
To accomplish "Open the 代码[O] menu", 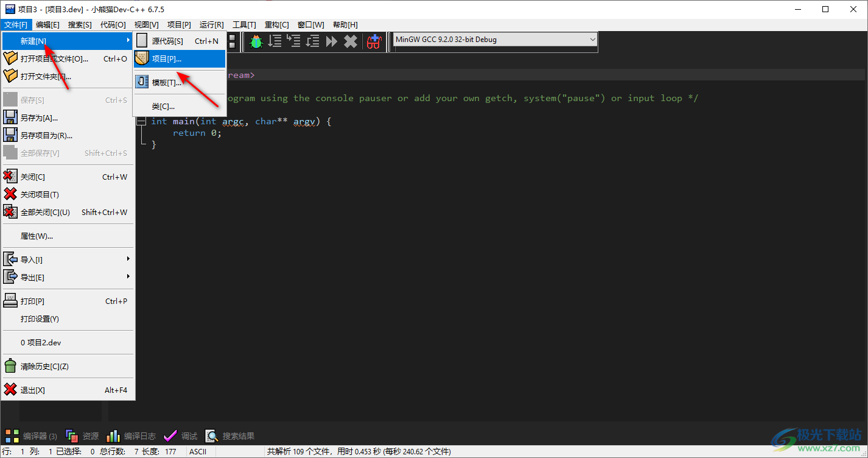I will (113, 25).
